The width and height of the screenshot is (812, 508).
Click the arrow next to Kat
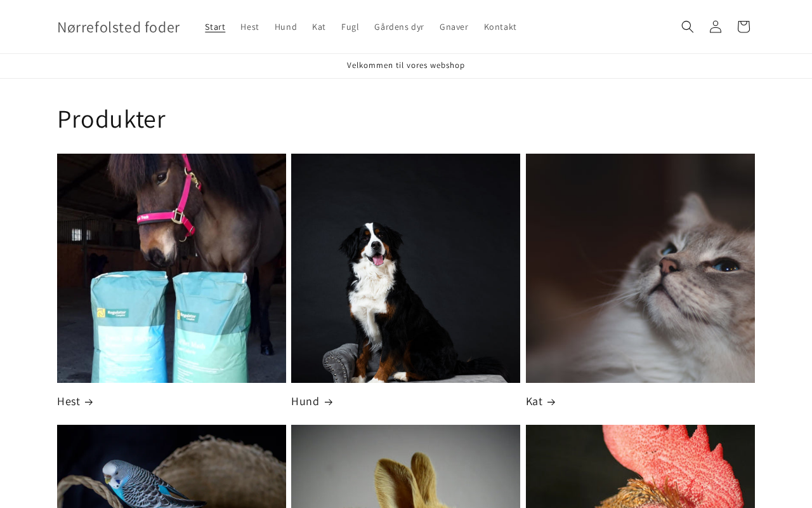coord(551,402)
